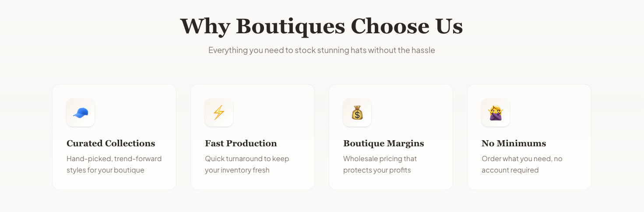Viewport: 644px width, 212px height.
Task: Click the 'Wholesale pricing' description text
Action: click(x=380, y=164)
